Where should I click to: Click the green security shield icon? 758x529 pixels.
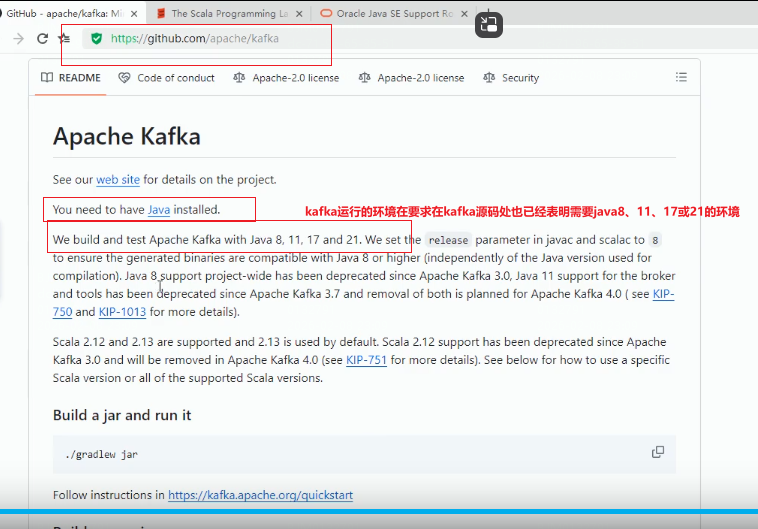click(x=96, y=39)
